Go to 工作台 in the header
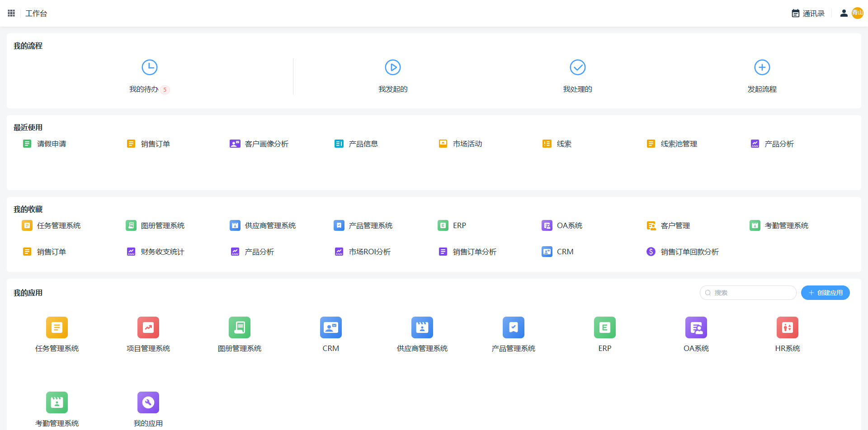The width and height of the screenshot is (868, 430). pos(36,14)
